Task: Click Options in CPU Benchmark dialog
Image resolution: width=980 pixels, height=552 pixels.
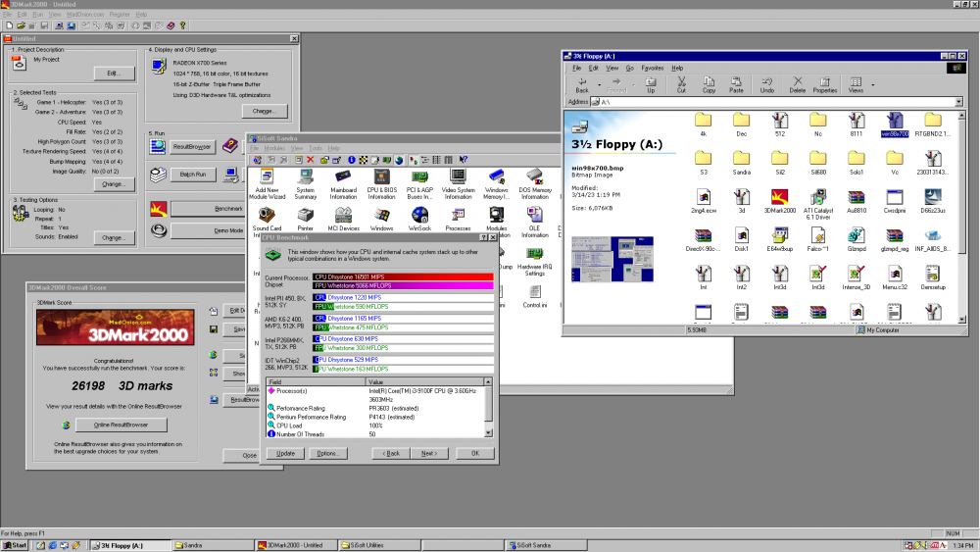Action: tap(327, 453)
